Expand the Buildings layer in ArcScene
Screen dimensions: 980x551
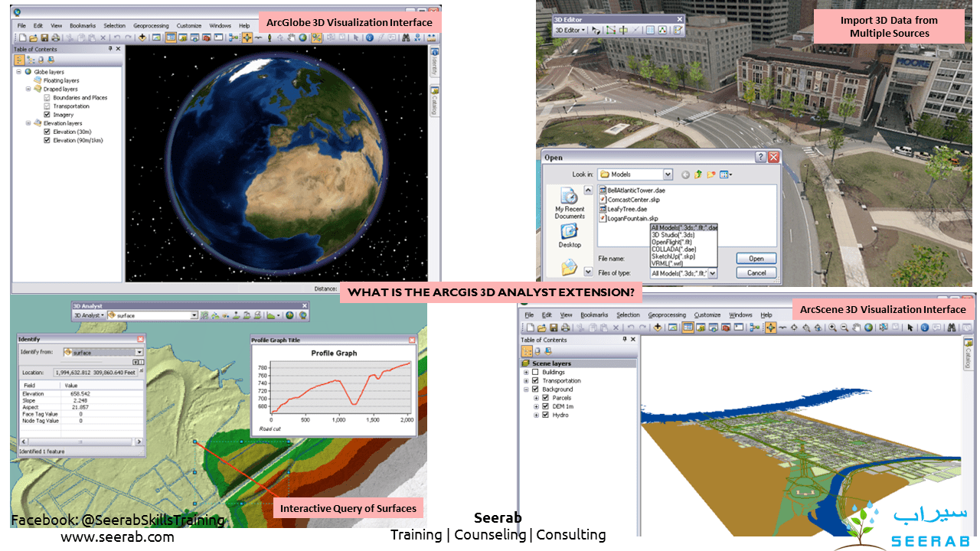[x=525, y=372]
